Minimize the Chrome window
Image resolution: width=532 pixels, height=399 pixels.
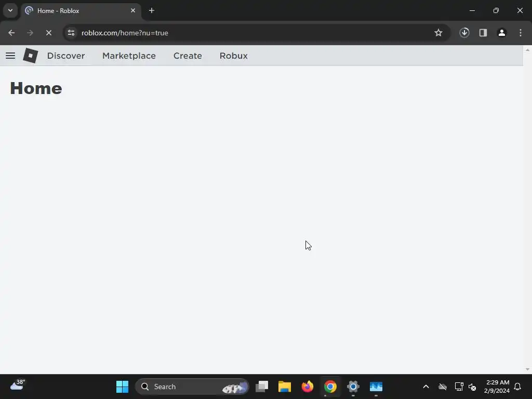[472, 10]
